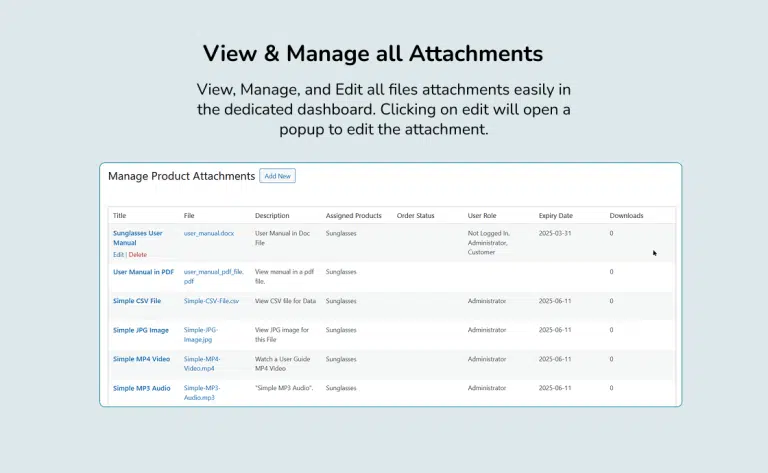Screen dimensions: 768x473
Task: Click the Title column header
Action: coord(120,215)
